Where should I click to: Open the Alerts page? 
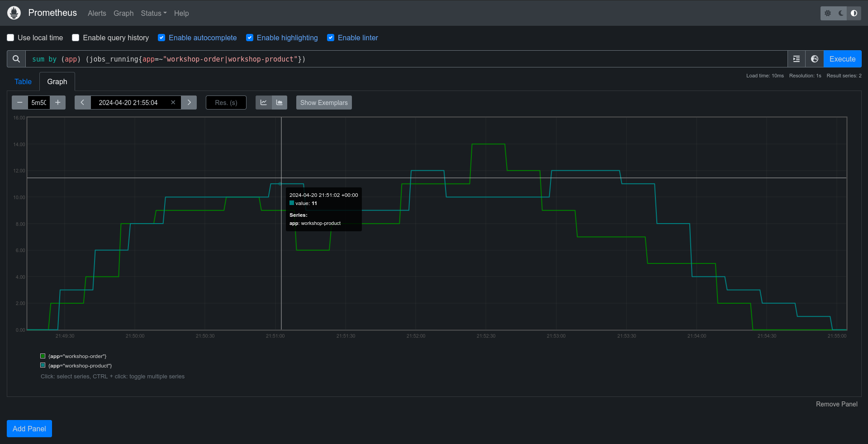pos(97,13)
